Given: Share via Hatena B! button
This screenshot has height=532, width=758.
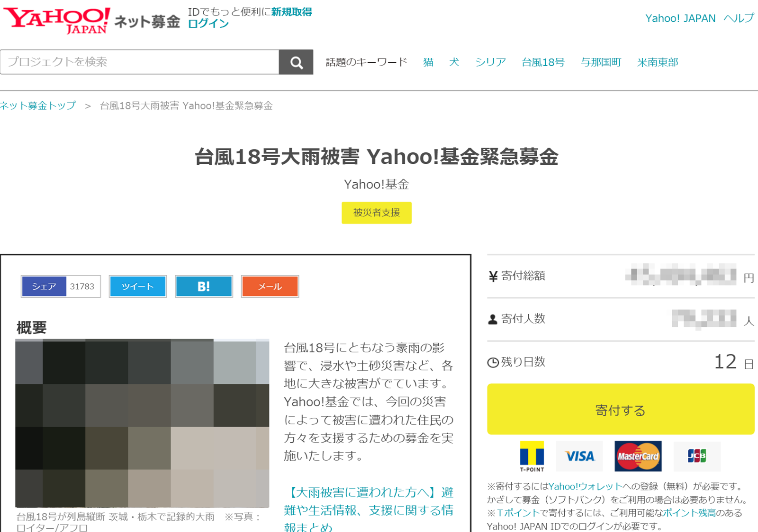Looking at the screenshot, I should coord(204,286).
